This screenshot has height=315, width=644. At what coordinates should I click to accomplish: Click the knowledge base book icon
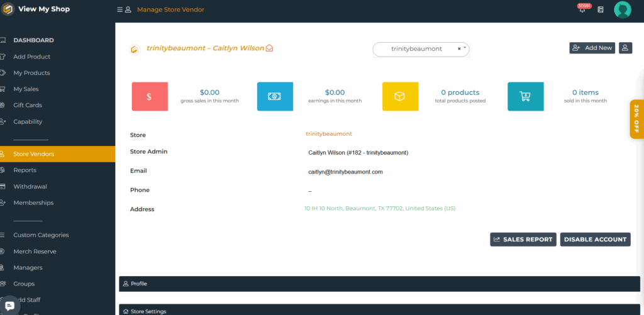601,10
